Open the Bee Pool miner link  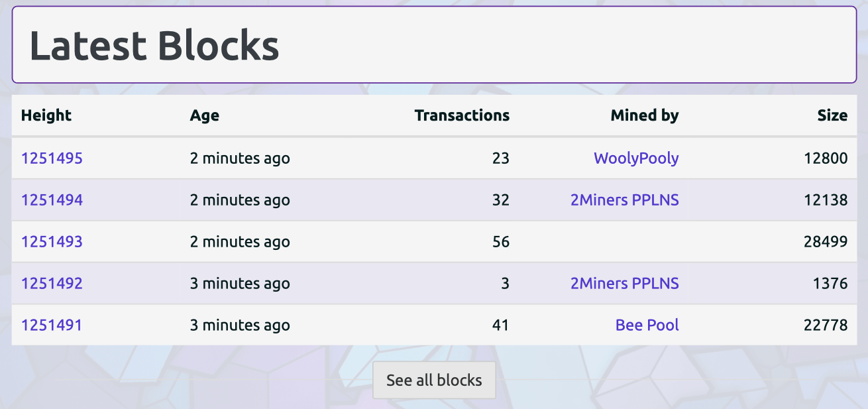coord(647,325)
